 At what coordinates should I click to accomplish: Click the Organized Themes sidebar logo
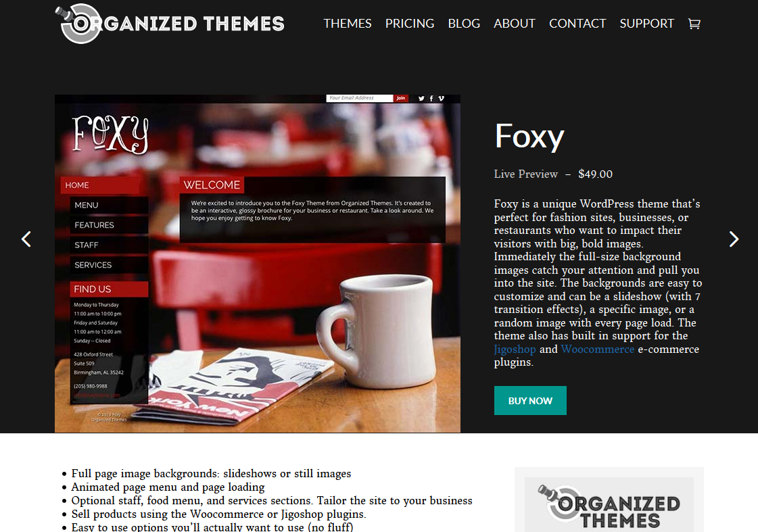(609, 505)
